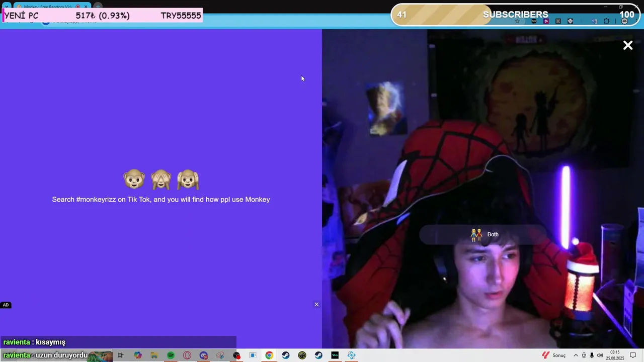Open a new browser tab

(x=98, y=7)
